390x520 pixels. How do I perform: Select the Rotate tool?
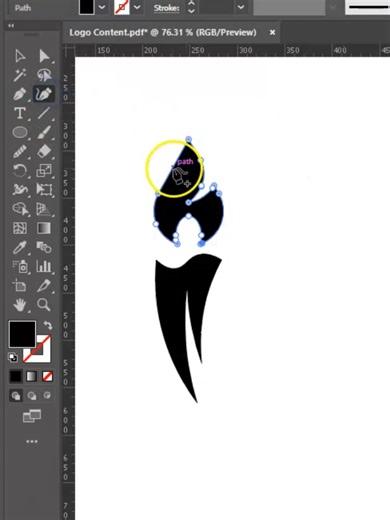pyautogui.click(x=20, y=171)
